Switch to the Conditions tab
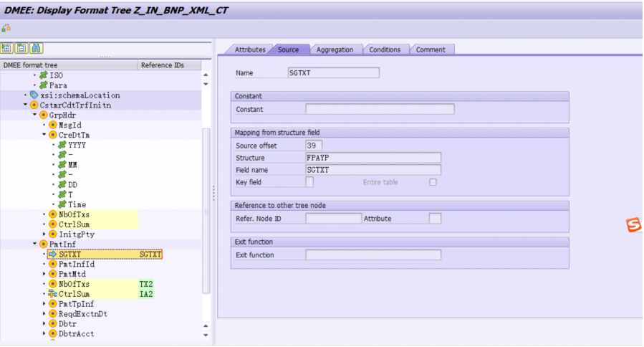 385,49
